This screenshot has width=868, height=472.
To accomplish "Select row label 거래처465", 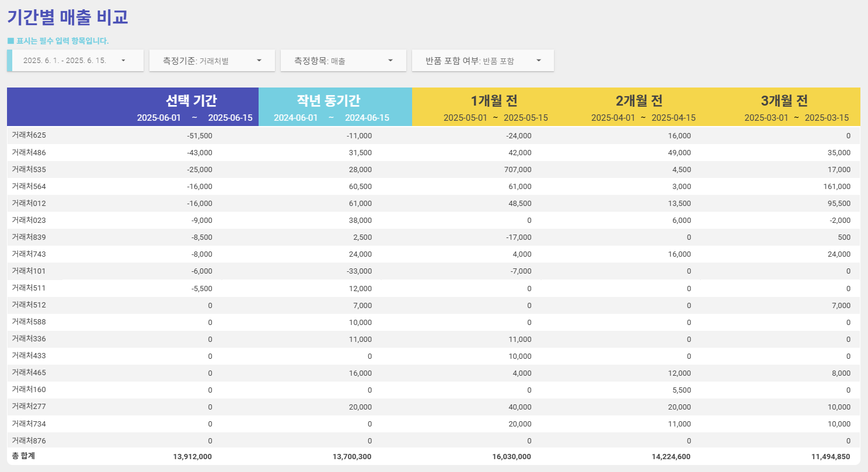I will [x=29, y=372].
